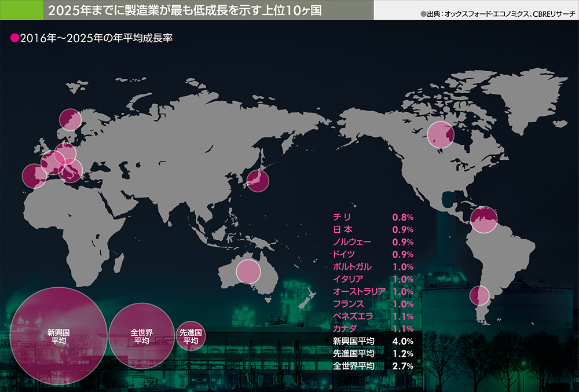Image resolution: width=579 pixels, height=392 pixels.
Task: Click the pink bubble over Portugal on the map
Action: click(x=35, y=176)
